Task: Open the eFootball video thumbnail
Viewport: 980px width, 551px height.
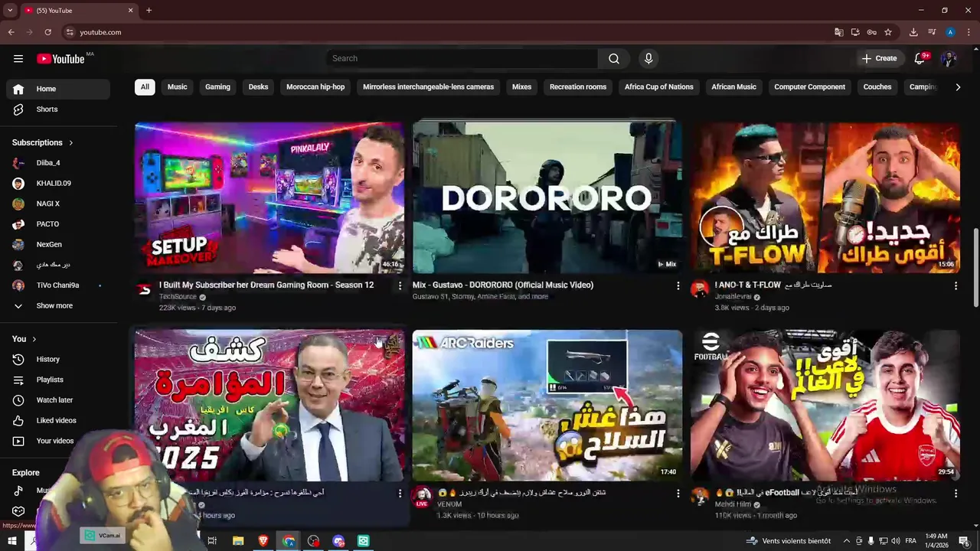Action: (x=825, y=406)
